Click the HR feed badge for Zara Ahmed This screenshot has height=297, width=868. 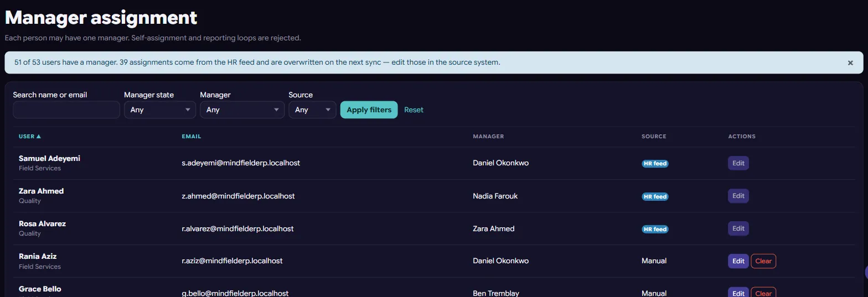coord(655,196)
